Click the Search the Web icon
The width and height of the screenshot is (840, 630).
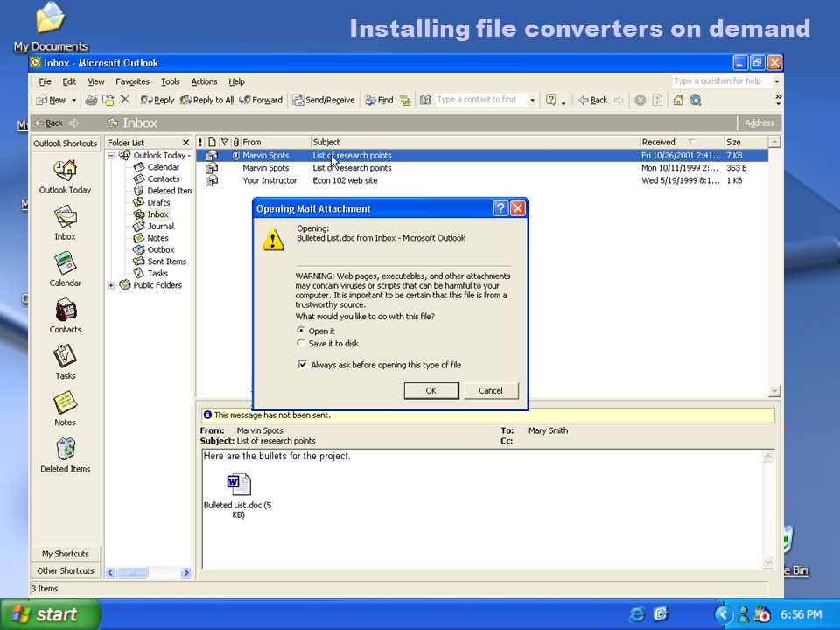(x=696, y=100)
